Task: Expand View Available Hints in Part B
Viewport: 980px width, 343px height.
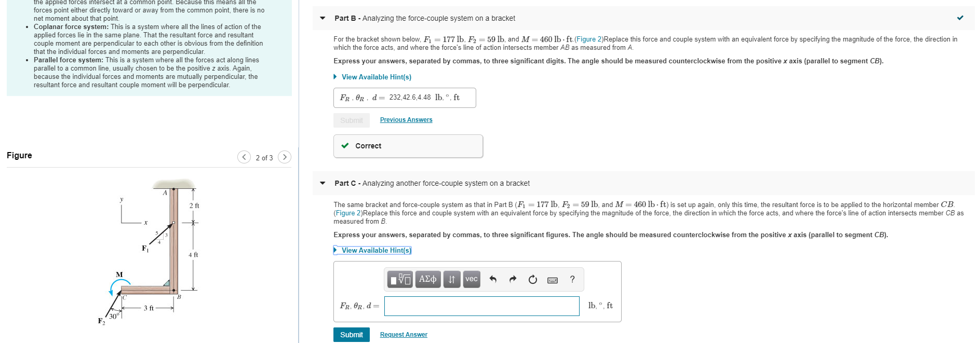Action: [x=376, y=77]
